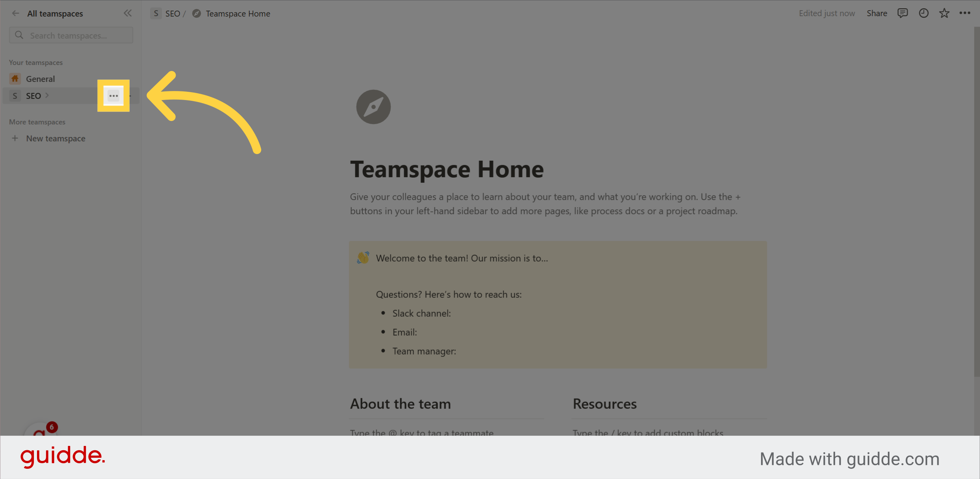
Task: Star this page as favorite
Action: (x=944, y=13)
